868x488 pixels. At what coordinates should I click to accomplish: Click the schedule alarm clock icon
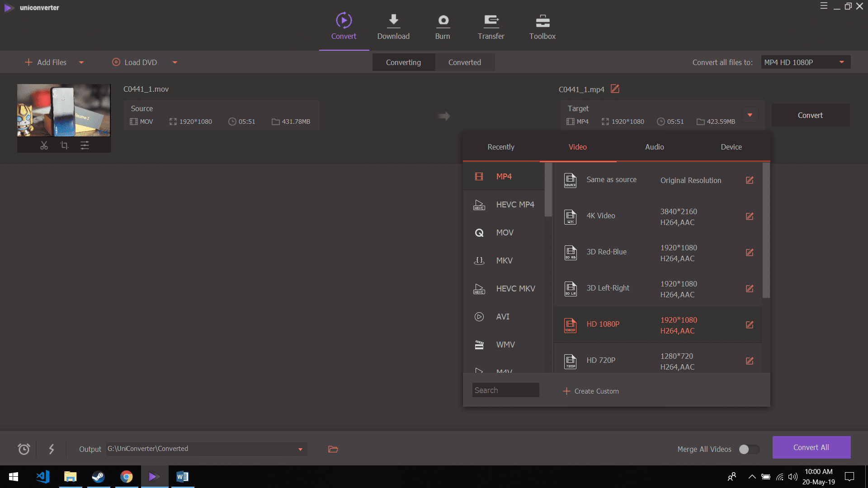(24, 449)
